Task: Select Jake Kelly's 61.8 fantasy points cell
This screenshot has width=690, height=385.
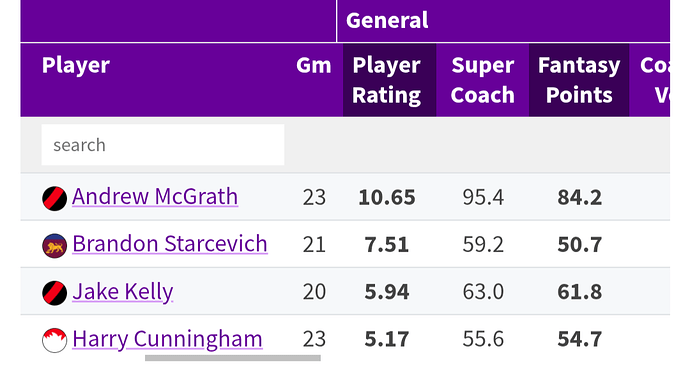Action: [x=580, y=292]
